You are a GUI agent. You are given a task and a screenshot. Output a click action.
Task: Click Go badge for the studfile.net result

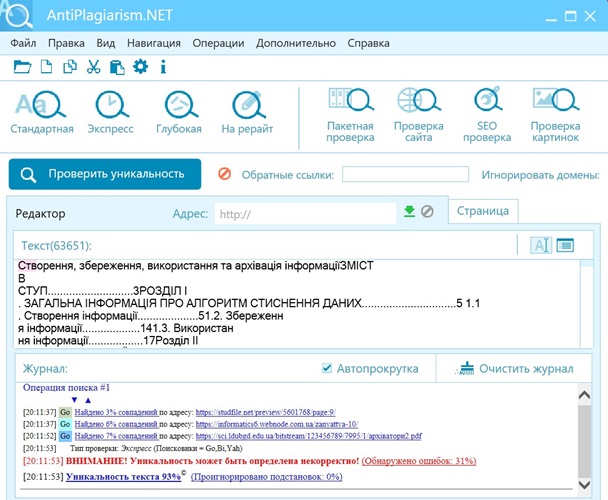point(65,412)
